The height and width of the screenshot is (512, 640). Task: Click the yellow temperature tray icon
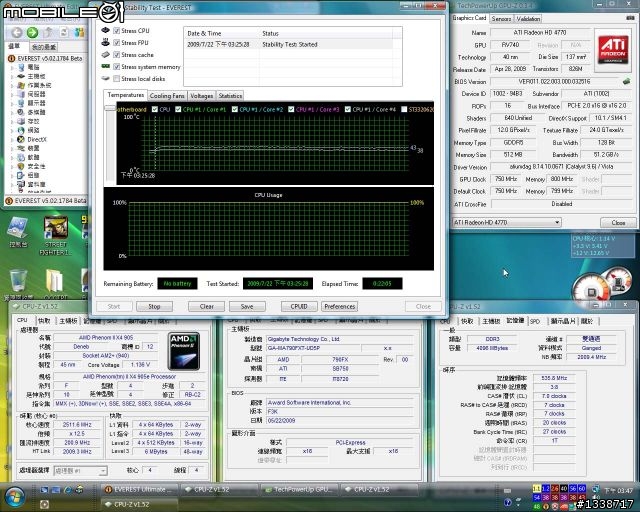point(536,488)
